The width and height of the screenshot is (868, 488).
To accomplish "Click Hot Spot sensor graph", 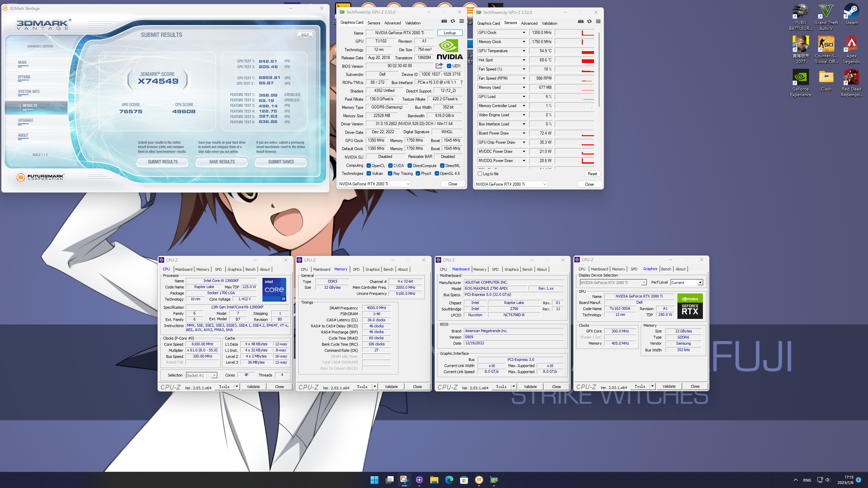I will point(574,60).
